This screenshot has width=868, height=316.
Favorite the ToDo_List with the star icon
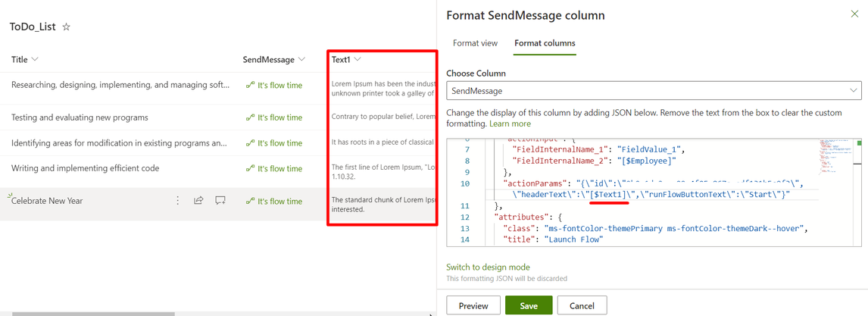click(66, 27)
